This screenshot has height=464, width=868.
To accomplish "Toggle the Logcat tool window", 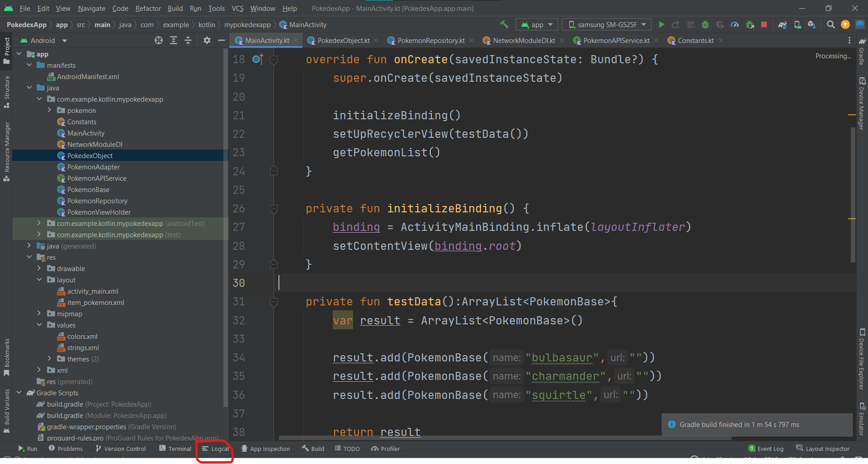I will pyautogui.click(x=216, y=449).
